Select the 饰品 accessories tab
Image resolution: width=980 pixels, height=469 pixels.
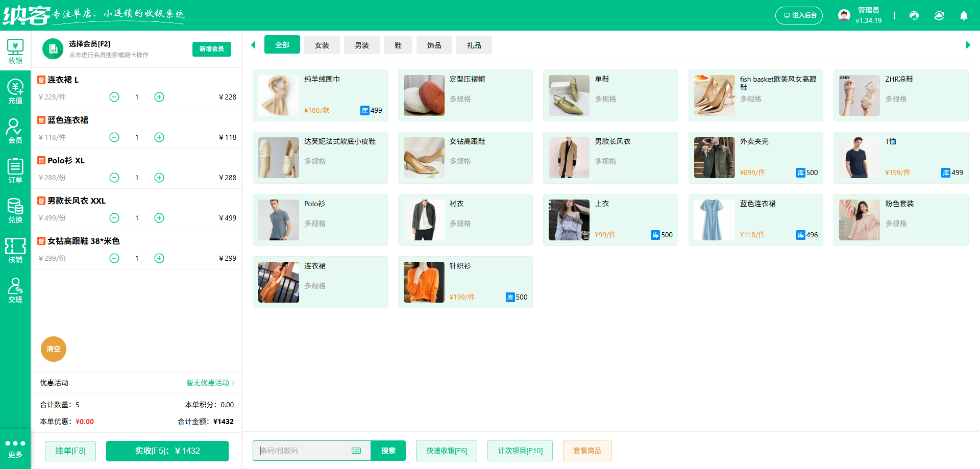(434, 45)
